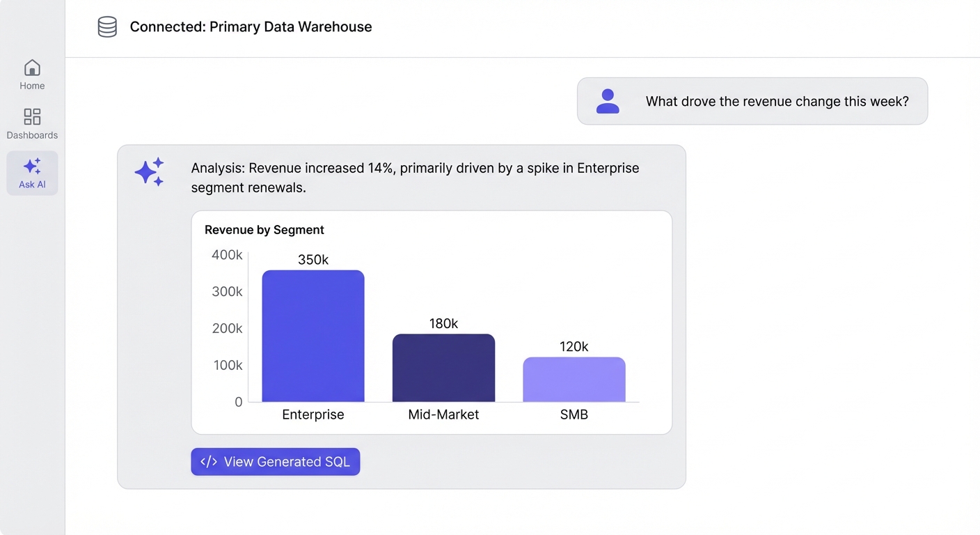Click the View Generated SQL button
The height and width of the screenshot is (535, 980).
275,461
